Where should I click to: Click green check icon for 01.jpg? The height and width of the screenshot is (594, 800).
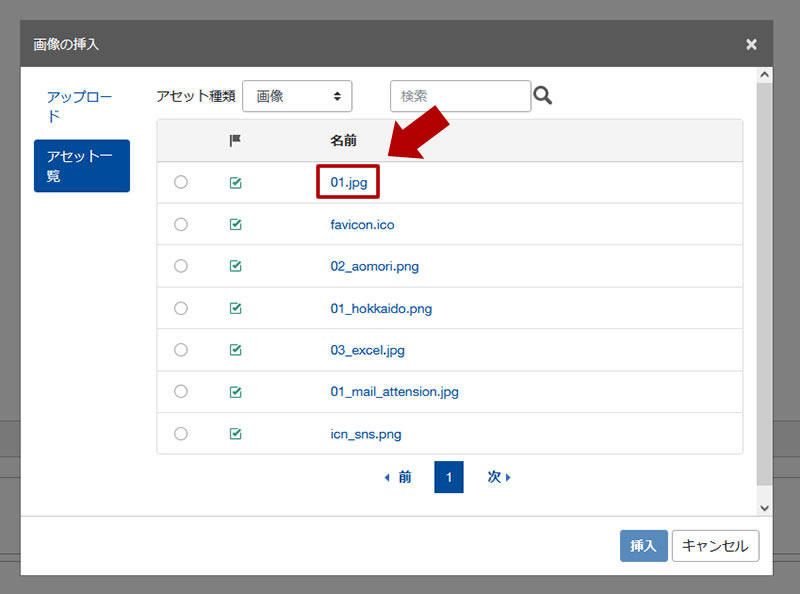pos(236,183)
